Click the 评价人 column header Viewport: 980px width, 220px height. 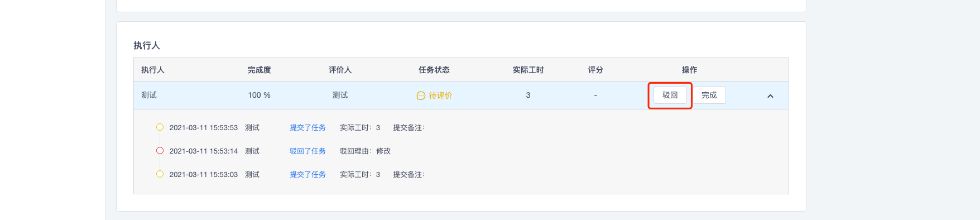pyautogui.click(x=340, y=70)
